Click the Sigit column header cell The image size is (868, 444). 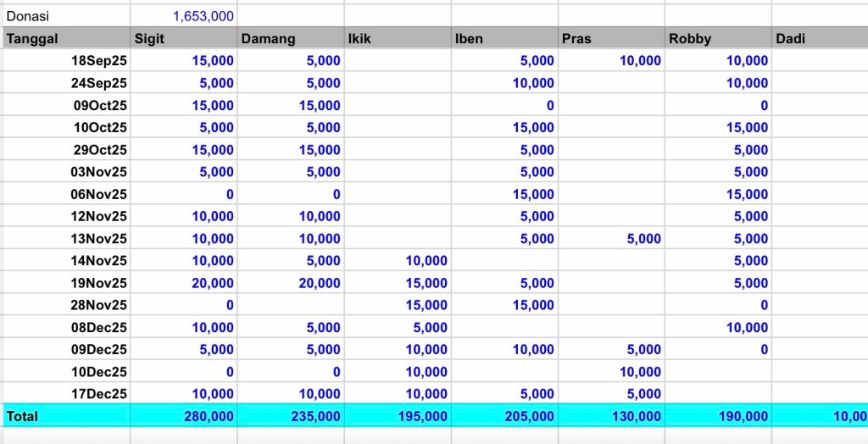[x=184, y=38]
